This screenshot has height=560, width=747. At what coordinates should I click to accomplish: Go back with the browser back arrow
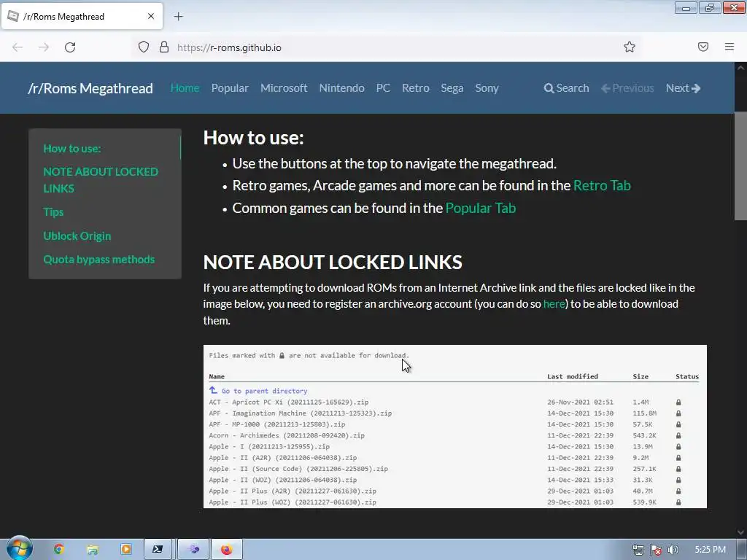pos(18,47)
